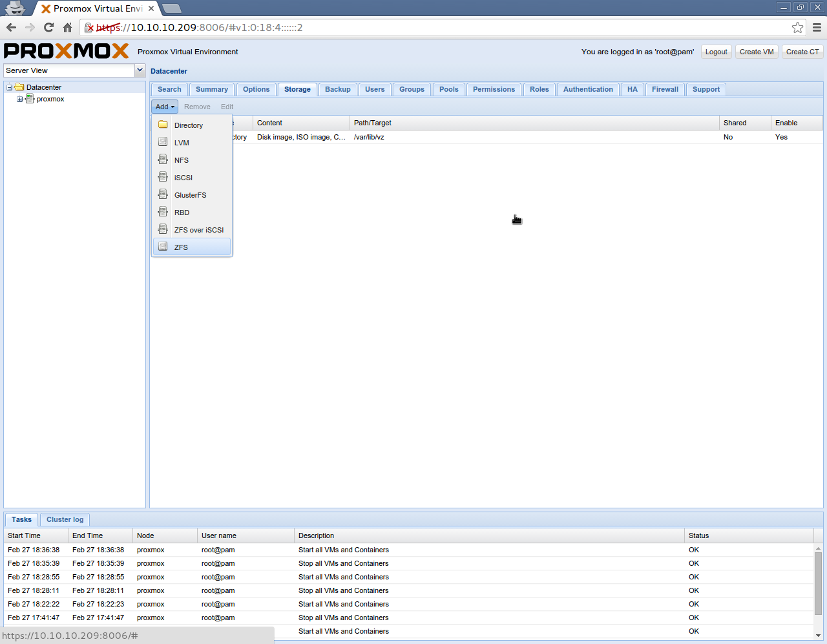Image resolution: width=827 pixels, height=644 pixels.
Task: Open the Authentication tab
Action: coord(588,90)
